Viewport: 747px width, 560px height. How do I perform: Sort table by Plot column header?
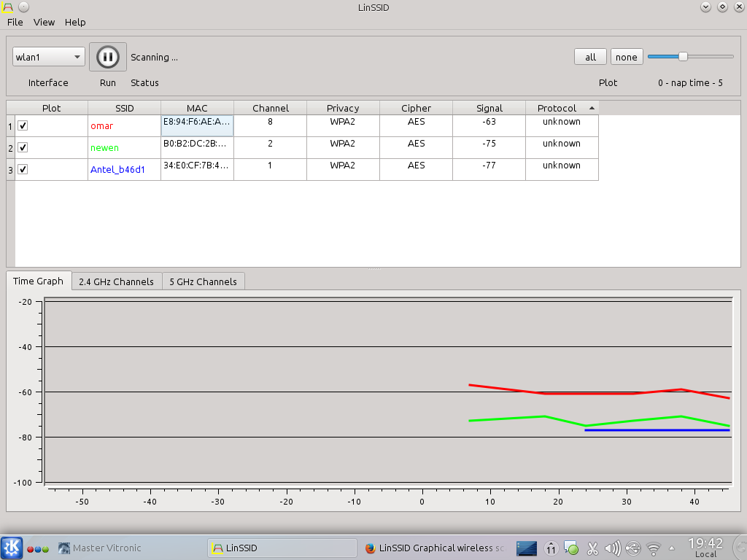pos(52,108)
